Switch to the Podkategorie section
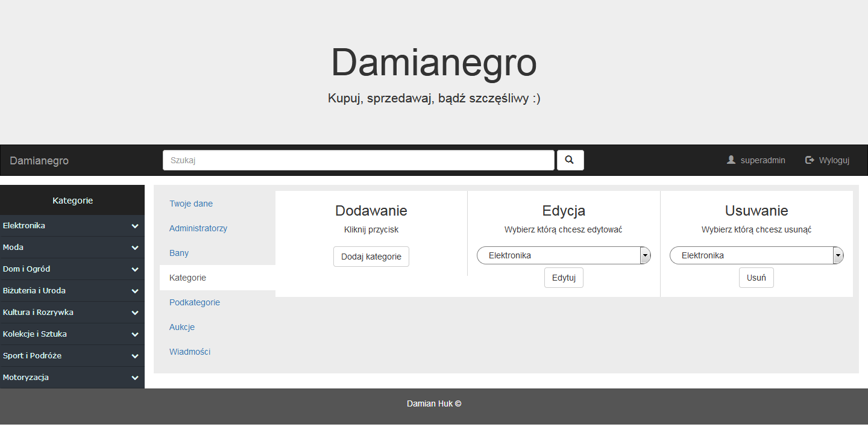 tap(194, 302)
